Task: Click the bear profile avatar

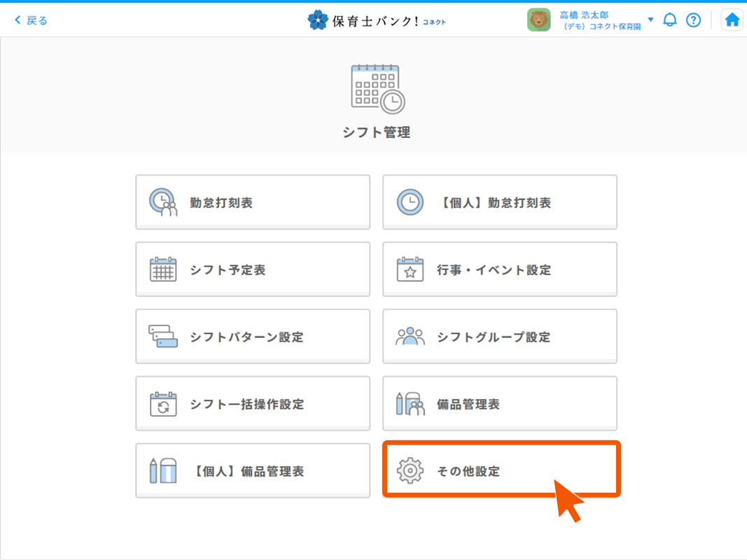Action: tap(538, 20)
